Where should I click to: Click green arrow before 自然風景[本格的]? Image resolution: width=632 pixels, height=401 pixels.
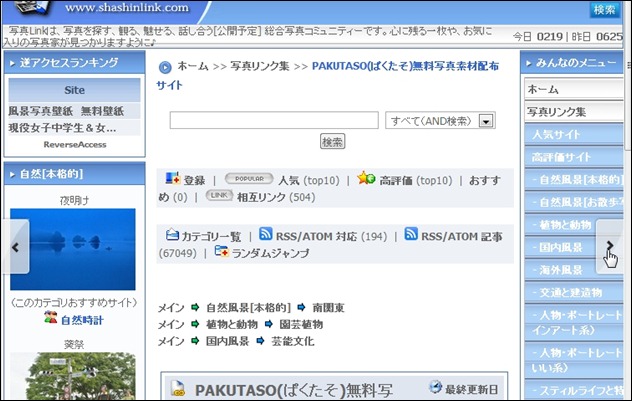195,308
